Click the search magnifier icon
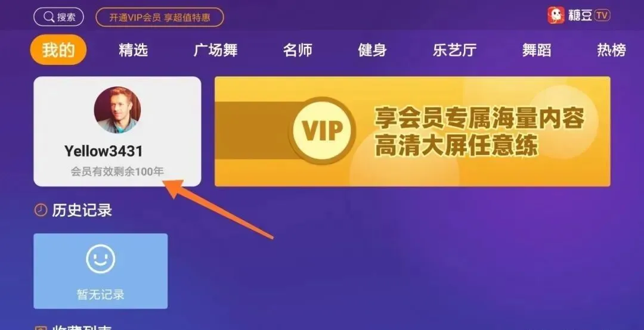Image resolution: width=644 pixels, height=330 pixels. [49, 17]
